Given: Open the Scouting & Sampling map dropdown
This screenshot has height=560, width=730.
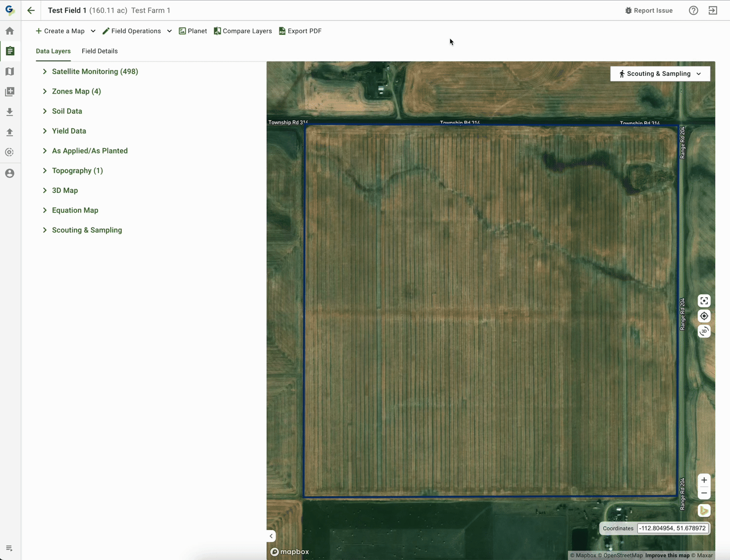Looking at the screenshot, I should pyautogui.click(x=660, y=74).
